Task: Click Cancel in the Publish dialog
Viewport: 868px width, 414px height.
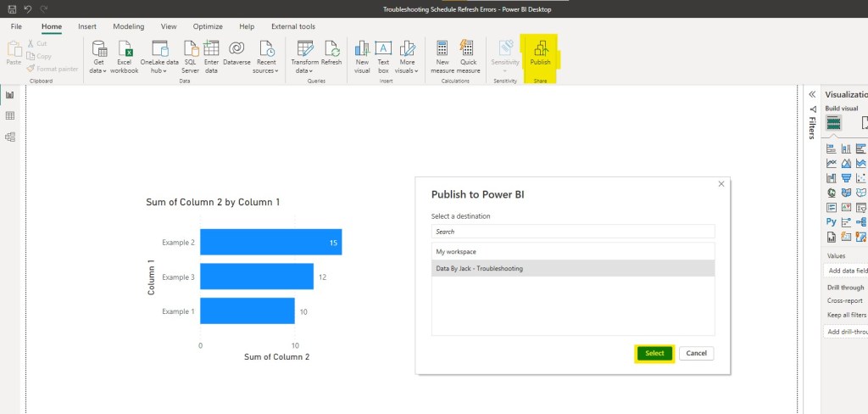Action: pos(696,353)
